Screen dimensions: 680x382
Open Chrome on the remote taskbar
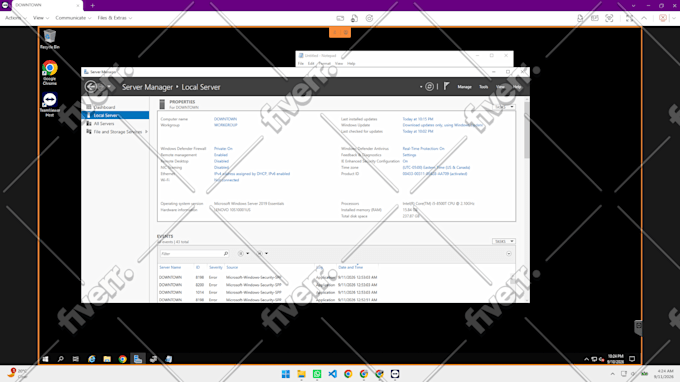pos(123,359)
